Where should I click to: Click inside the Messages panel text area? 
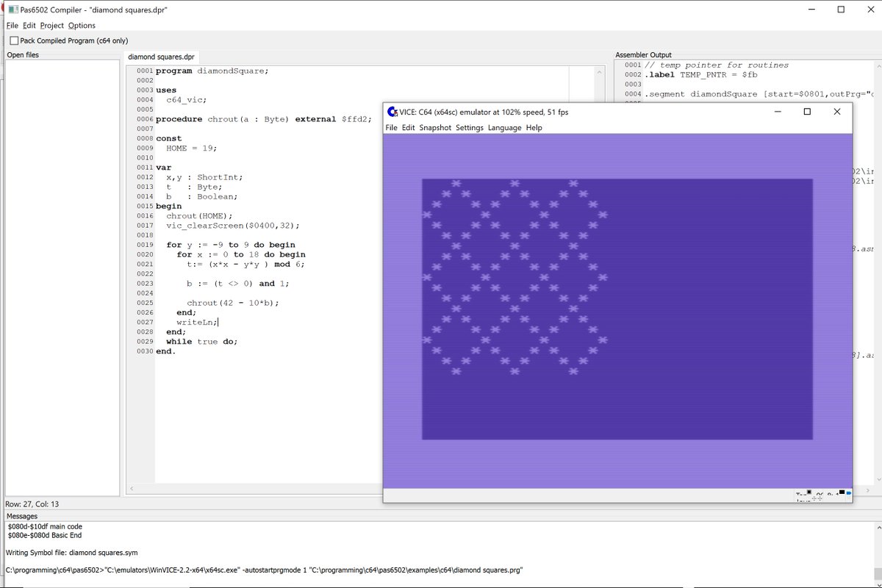(x=220, y=548)
